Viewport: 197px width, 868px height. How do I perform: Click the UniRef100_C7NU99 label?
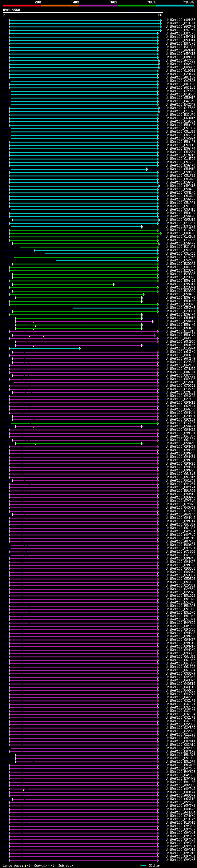tap(180, 369)
